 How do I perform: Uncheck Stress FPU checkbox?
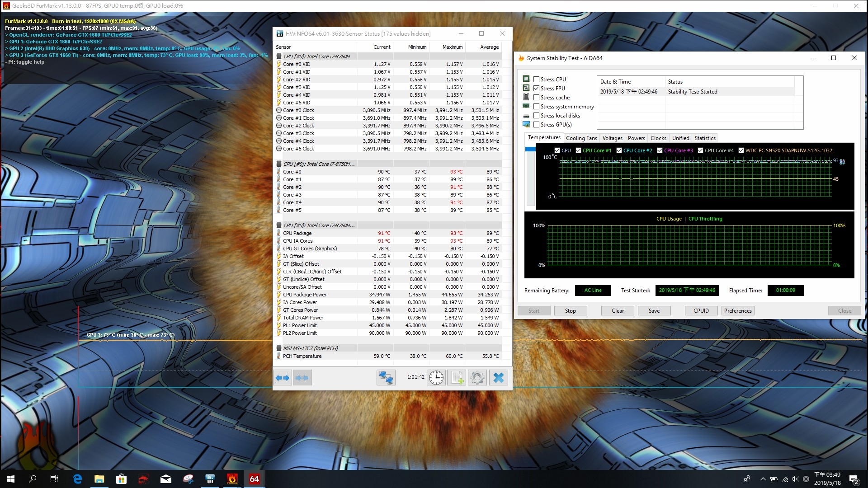pos(536,89)
